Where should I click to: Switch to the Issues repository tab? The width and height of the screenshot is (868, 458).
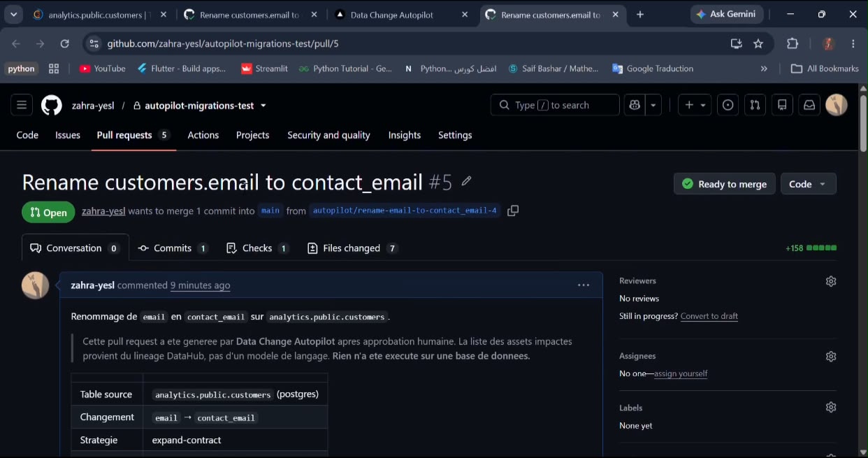68,135
